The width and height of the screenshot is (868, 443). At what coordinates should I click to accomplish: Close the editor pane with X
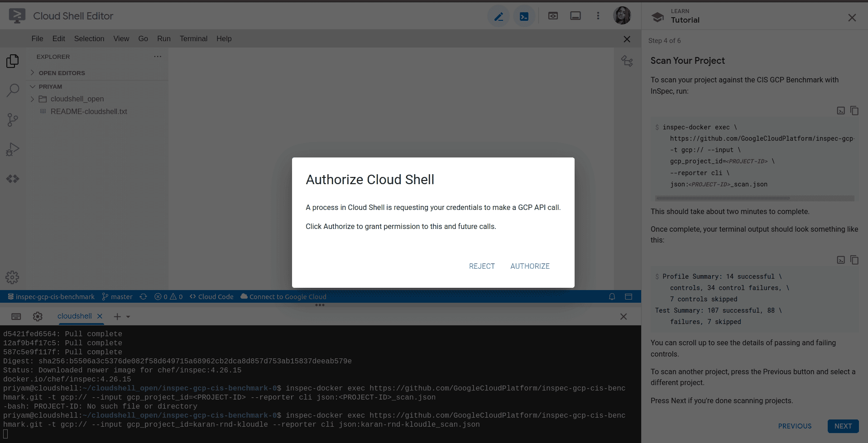tap(627, 39)
